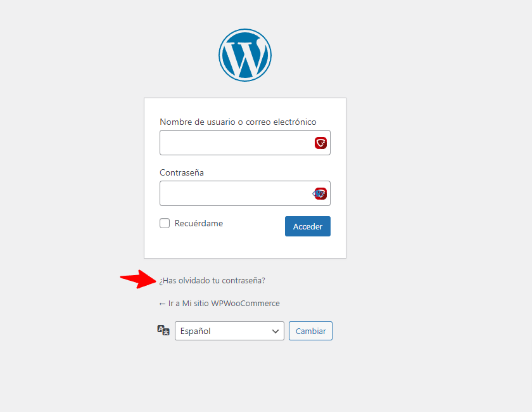Click the red shield icon in the Contraseña field

pyautogui.click(x=321, y=193)
